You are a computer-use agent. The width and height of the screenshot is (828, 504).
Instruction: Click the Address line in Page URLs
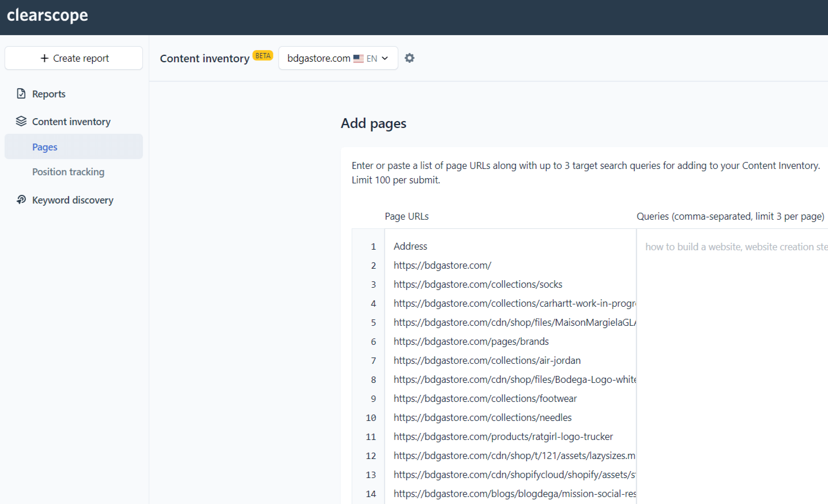(x=411, y=246)
